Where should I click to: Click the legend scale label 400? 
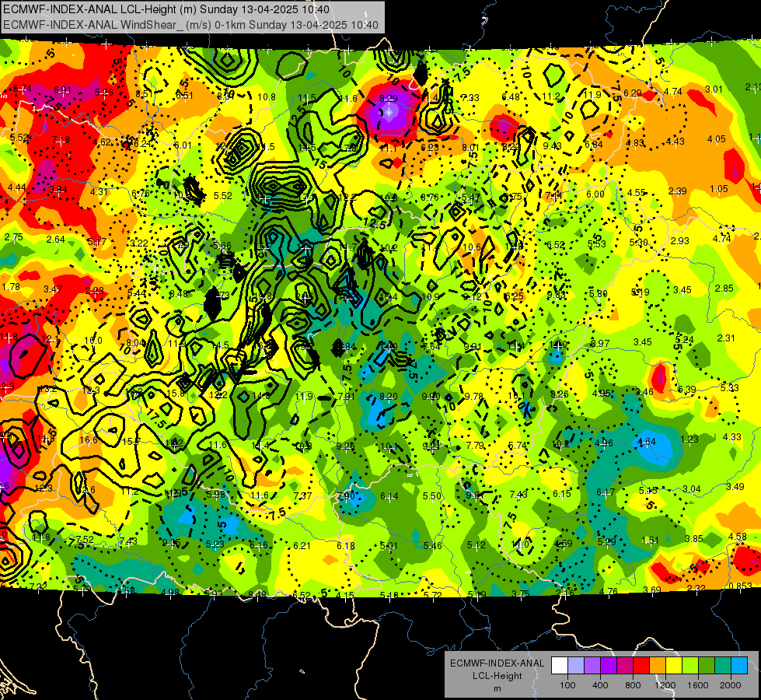[600, 685]
